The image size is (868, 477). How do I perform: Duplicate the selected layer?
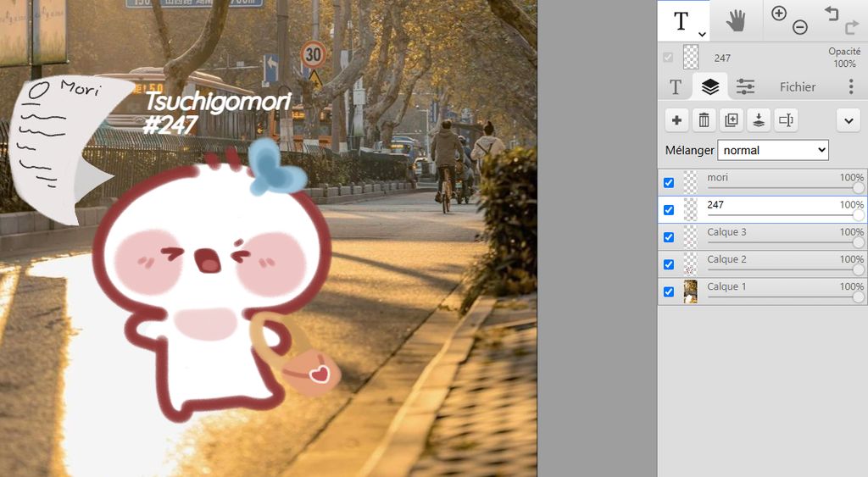(732, 120)
